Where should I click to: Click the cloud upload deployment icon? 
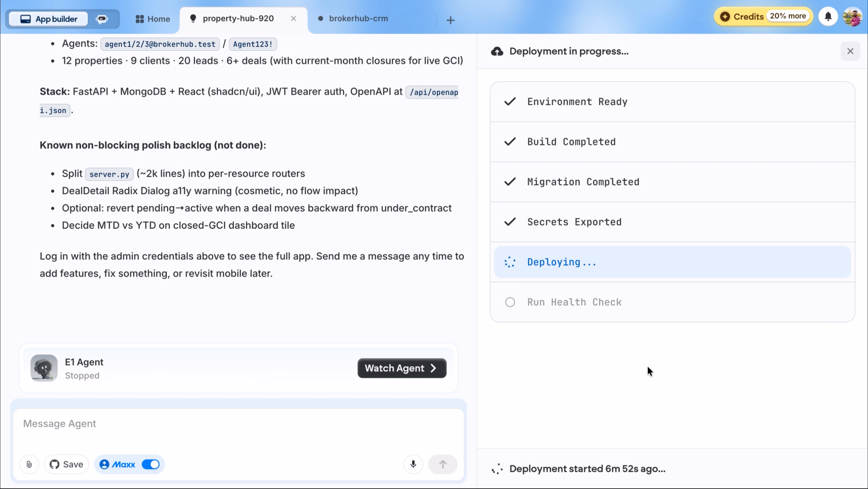click(x=497, y=51)
